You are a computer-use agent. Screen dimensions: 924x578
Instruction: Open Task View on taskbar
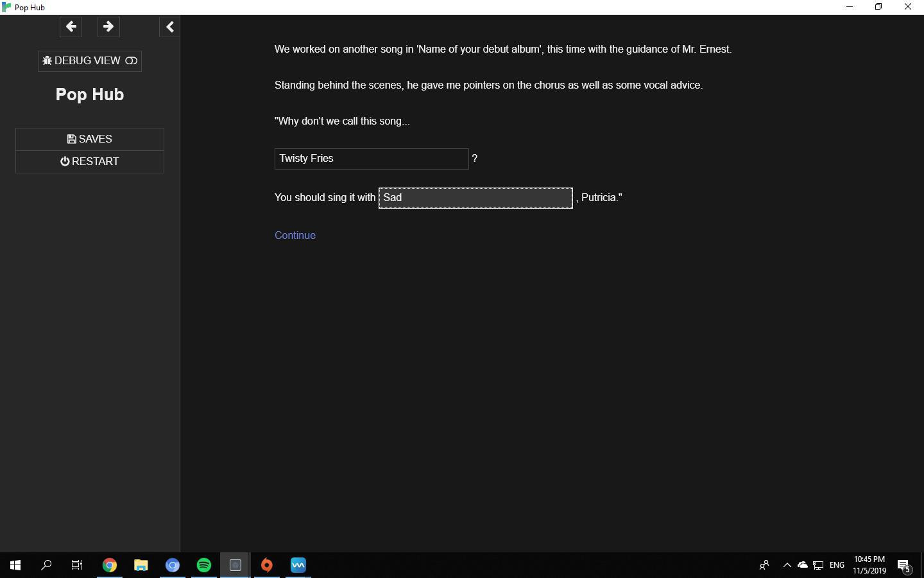click(77, 565)
